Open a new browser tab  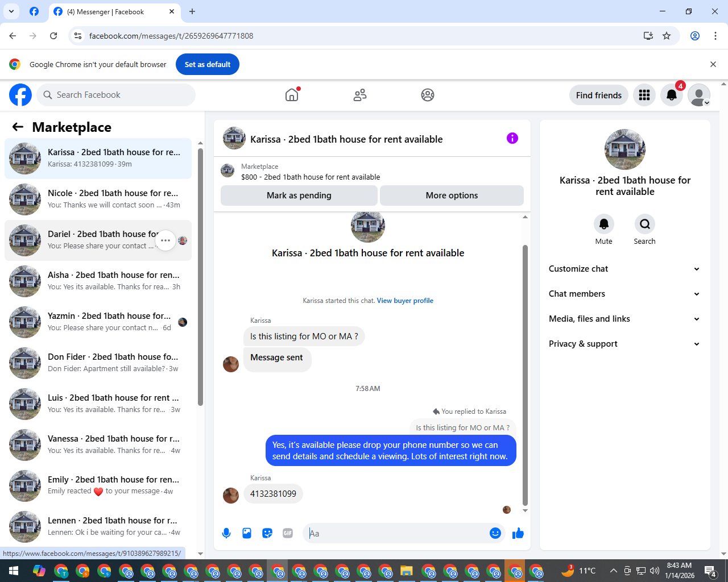pyautogui.click(x=192, y=11)
